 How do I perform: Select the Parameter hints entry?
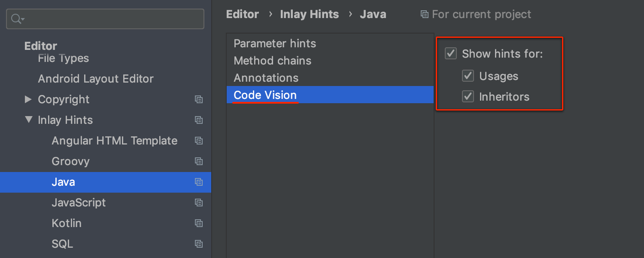pos(275,43)
